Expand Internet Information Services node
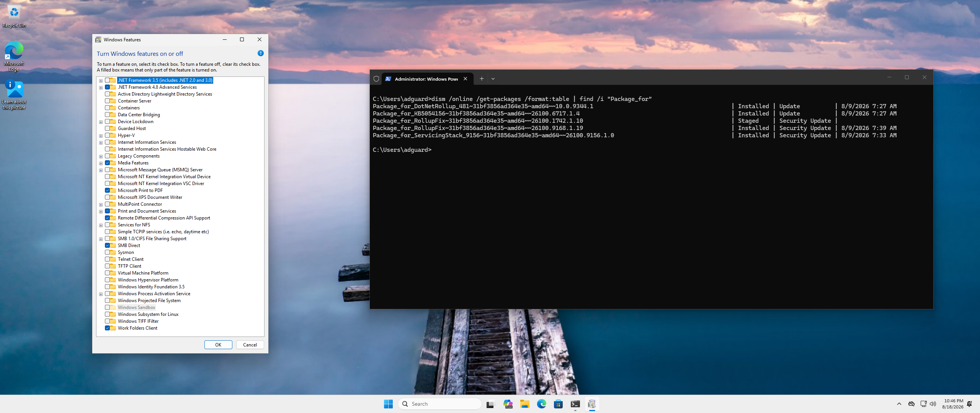Screen dimensions: 980x413 coord(101,143)
